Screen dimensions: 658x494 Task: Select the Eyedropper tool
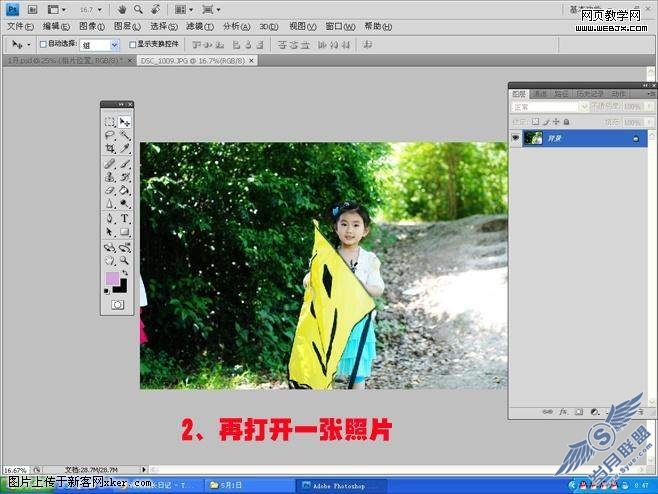coord(125,149)
